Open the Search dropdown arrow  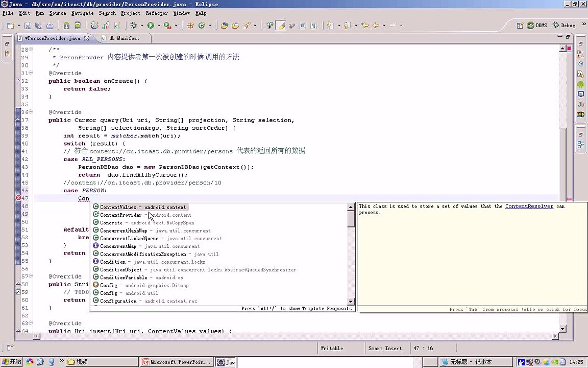(255, 26)
